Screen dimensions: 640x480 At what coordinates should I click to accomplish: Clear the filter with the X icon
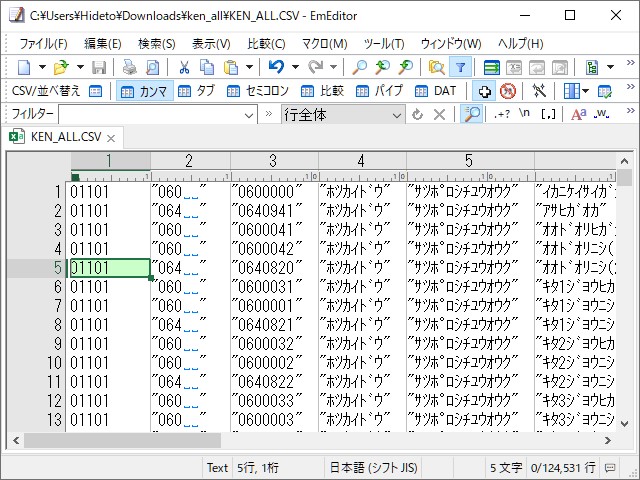(x=439, y=115)
